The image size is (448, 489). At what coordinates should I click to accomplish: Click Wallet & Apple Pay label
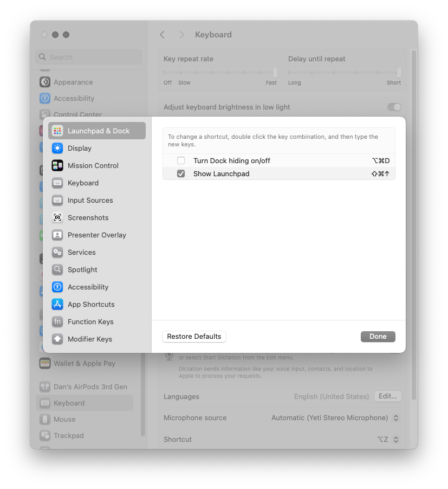(85, 363)
